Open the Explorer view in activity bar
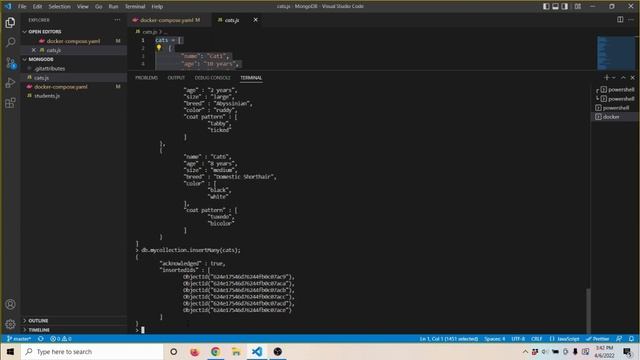The image size is (640, 360). [11, 22]
